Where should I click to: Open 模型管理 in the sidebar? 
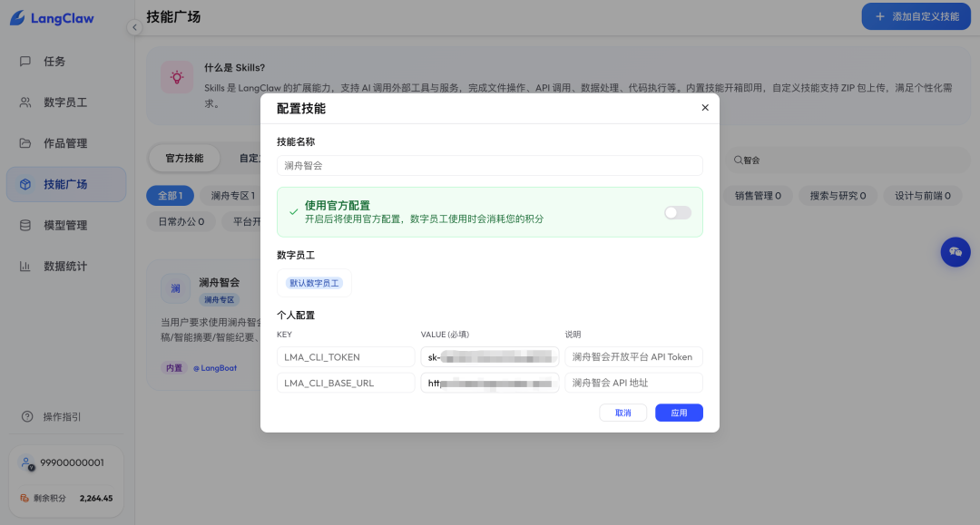click(65, 226)
